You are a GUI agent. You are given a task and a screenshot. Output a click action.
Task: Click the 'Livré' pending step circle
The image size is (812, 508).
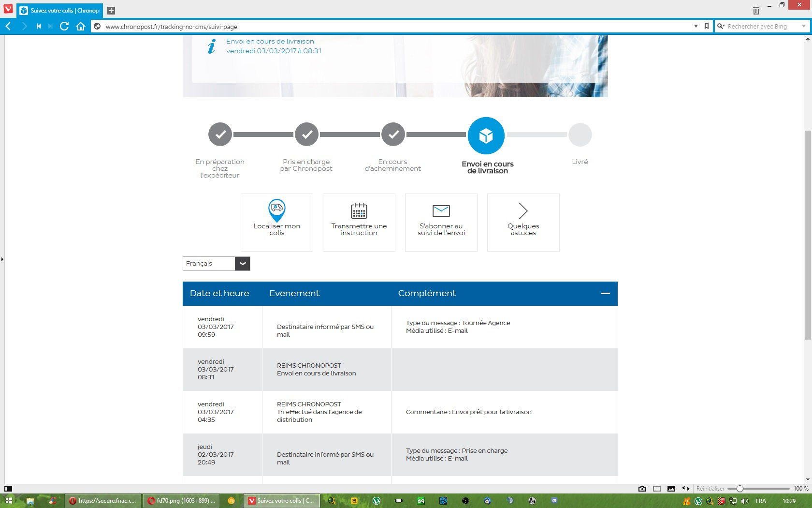(580, 134)
